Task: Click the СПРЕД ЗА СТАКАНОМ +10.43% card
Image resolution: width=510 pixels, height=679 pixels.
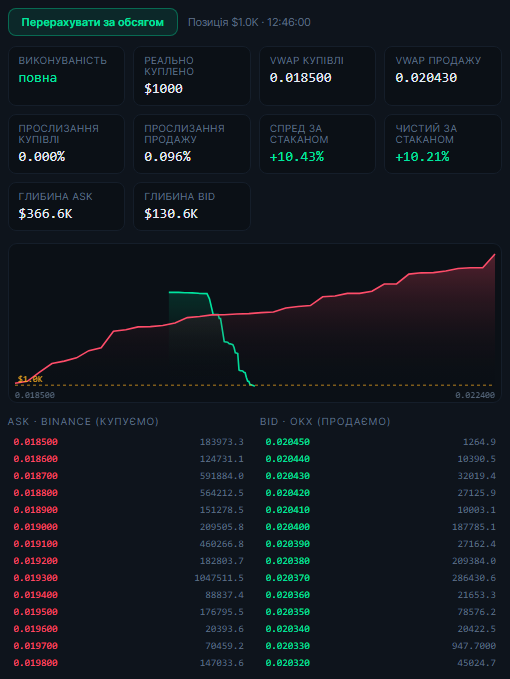Action: [317, 144]
